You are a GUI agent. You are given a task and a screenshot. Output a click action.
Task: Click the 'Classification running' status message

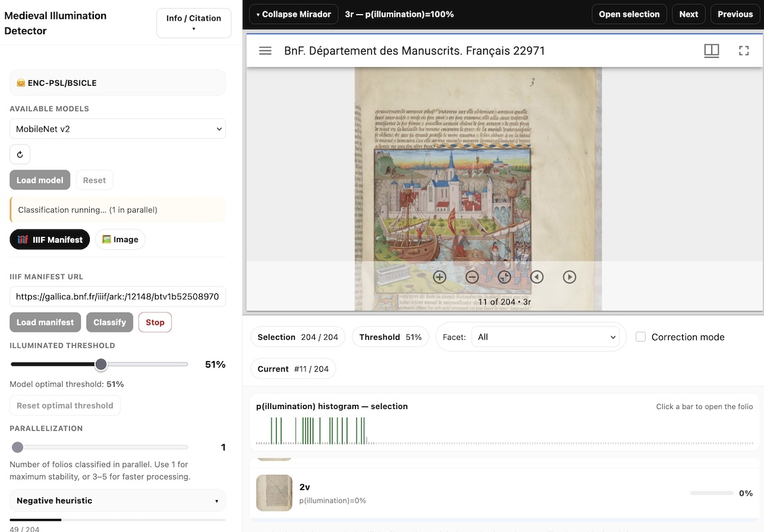(x=117, y=209)
